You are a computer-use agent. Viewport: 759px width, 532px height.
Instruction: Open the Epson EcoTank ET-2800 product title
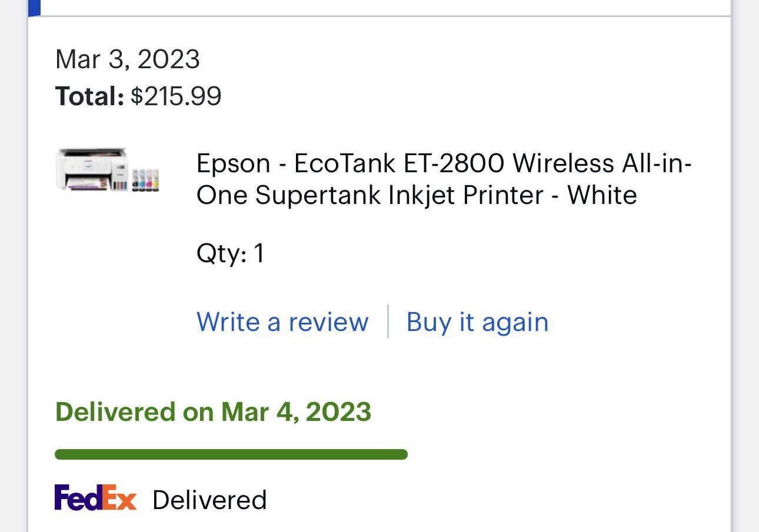(x=444, y=179)
